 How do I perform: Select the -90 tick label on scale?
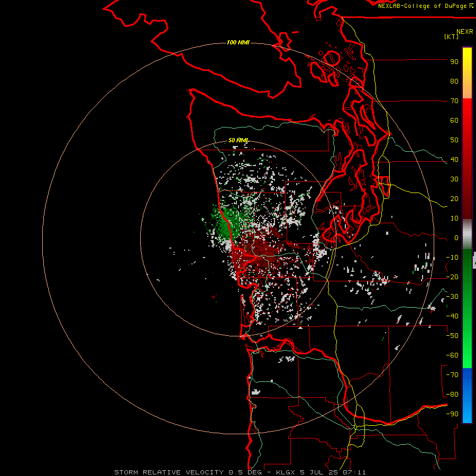(452, 414)
